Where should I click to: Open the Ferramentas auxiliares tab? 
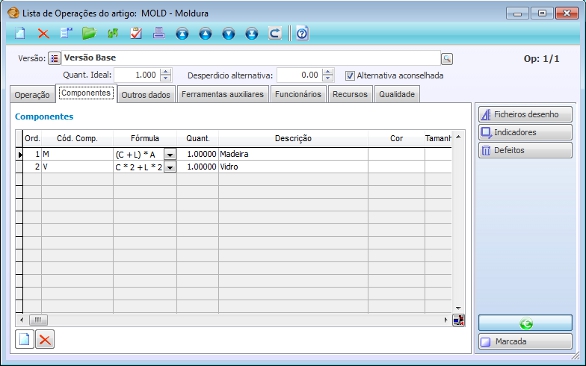tap(223, 94)
